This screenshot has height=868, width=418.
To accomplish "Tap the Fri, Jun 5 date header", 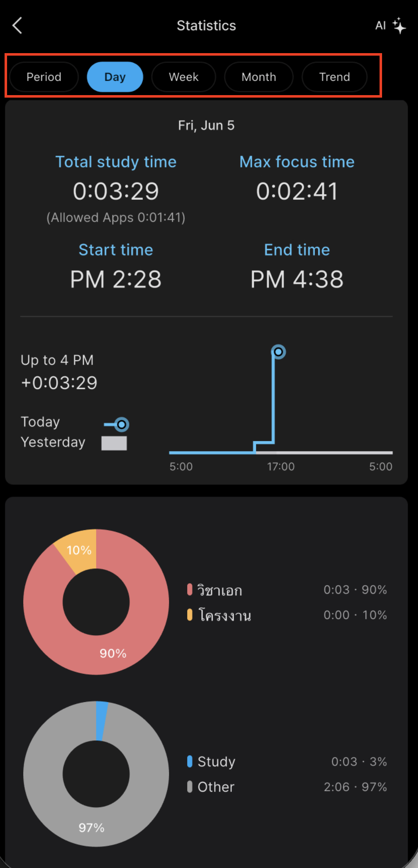I will [x=206, y=125].
